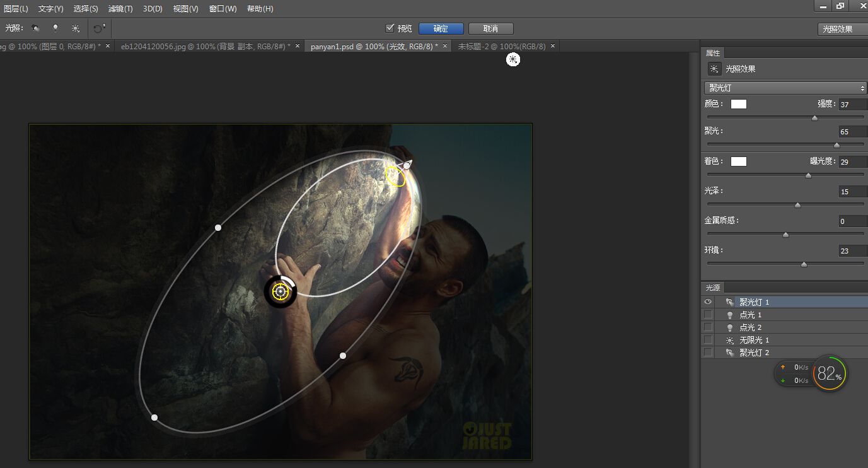Screen dimensions: 868x468
Task: Click the spotlight center intensity ring on canvas
Action: [x=281, y=291]
